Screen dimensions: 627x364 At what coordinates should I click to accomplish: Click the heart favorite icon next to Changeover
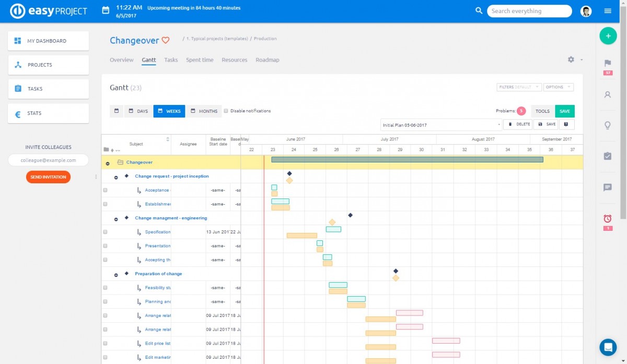pos(166,40)
